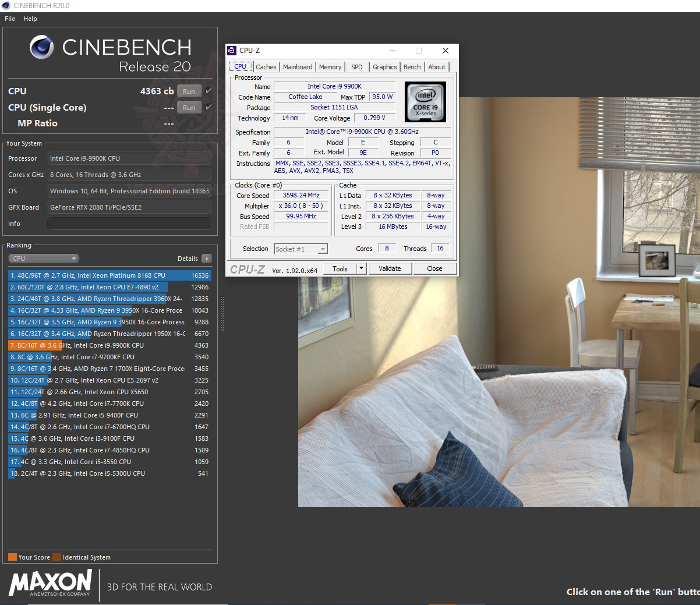Click the CPU-Z title bar icon

coord(232,51)
